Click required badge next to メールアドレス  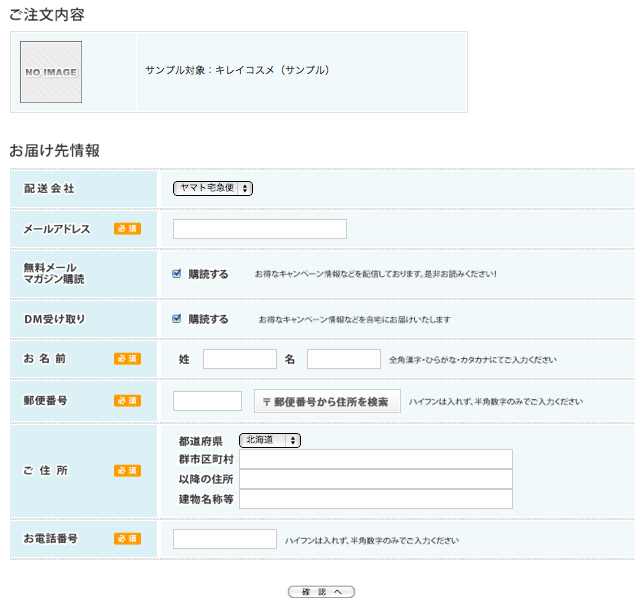(127, 229)
